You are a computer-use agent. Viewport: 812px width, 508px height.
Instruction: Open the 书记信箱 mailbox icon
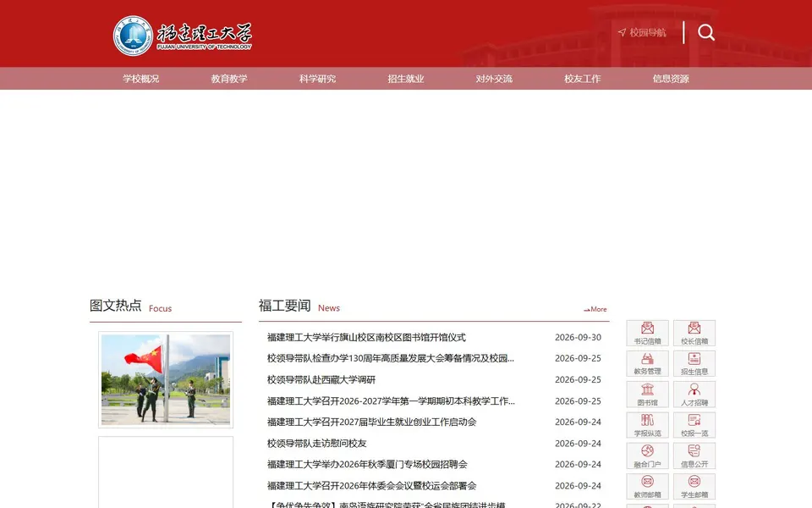pos(647,333)
